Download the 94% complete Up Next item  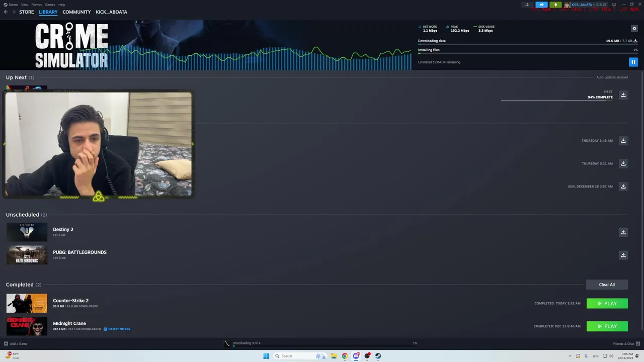tap(623, 95)
